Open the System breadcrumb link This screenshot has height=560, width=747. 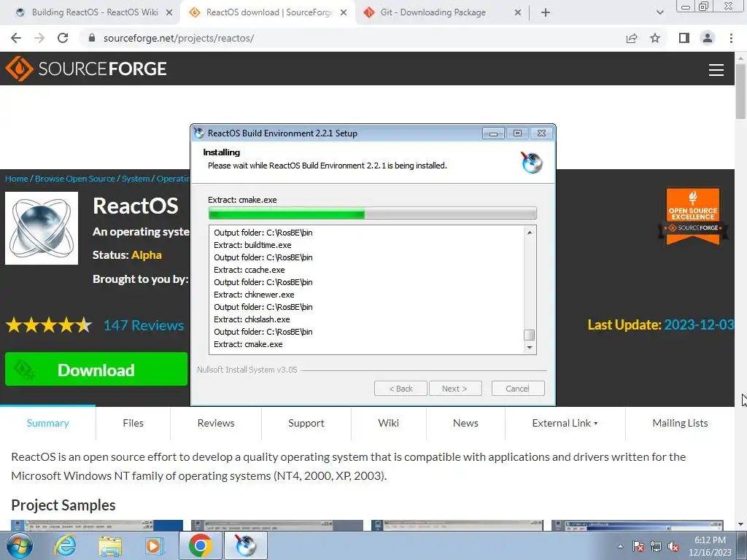[x=136, y=179]
